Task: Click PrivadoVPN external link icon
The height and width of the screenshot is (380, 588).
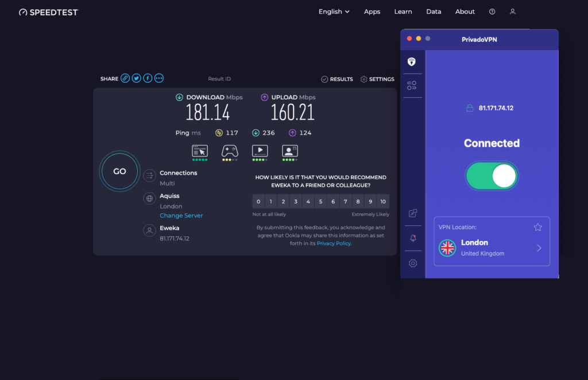Action: 413,213
